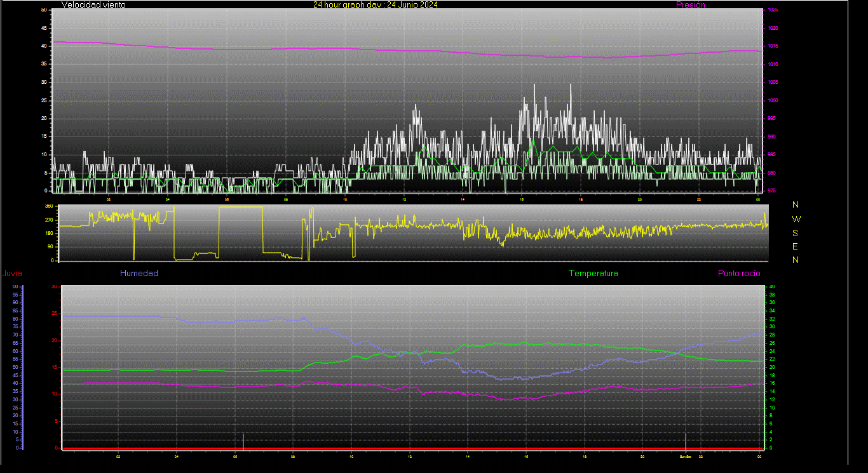Click "40" on the green temperature axis

(x=773, y=287)
